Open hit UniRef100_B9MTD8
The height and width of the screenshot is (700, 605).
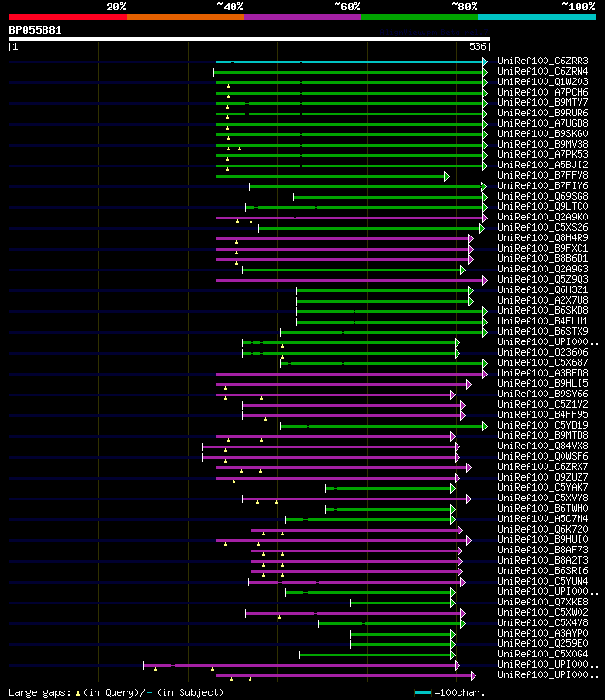(x=543, y=436)
